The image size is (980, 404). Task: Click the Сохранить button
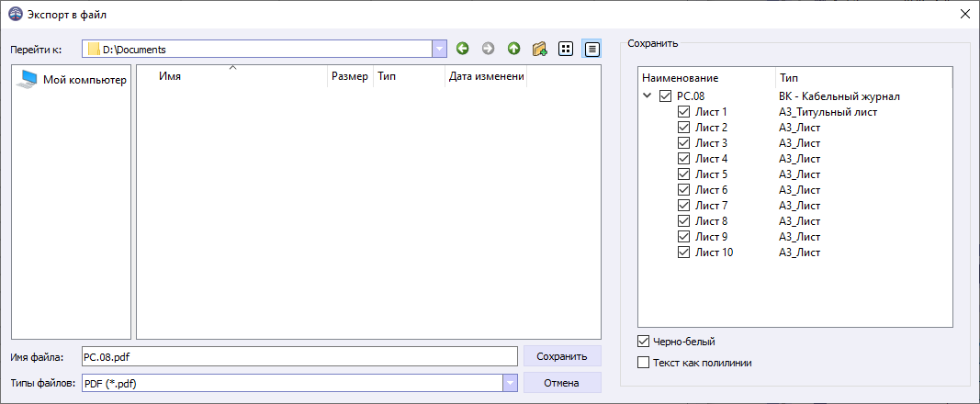pyautogui.click(x=562, y=356)
